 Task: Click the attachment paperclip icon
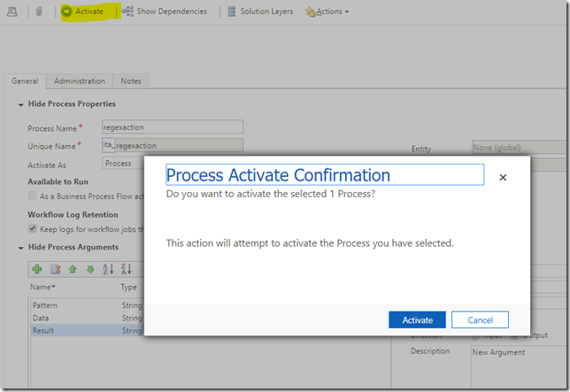coord(39,12)
